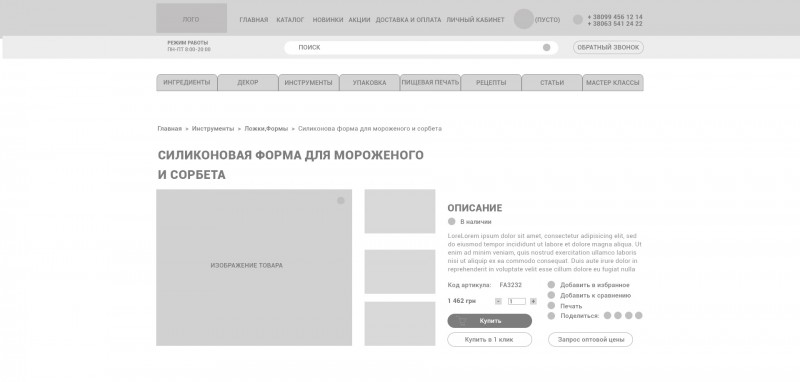Viewport: 800px width, 382px height.
Task: Click the search magnifier icon in search bar
Action: pos(546,47)
